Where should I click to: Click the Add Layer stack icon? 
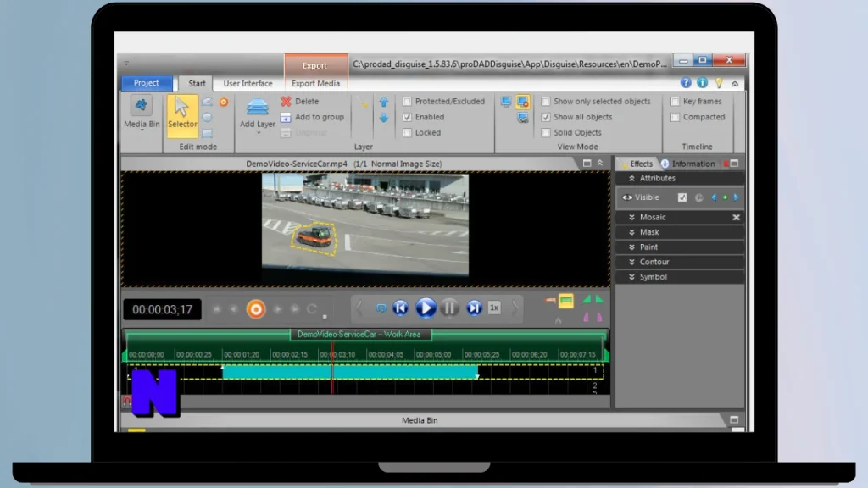[258, 107]
